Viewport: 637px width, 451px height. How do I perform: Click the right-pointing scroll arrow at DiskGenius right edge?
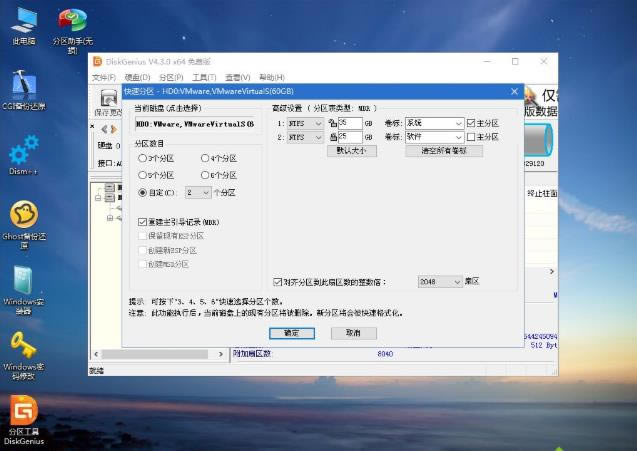coord(552,271)
